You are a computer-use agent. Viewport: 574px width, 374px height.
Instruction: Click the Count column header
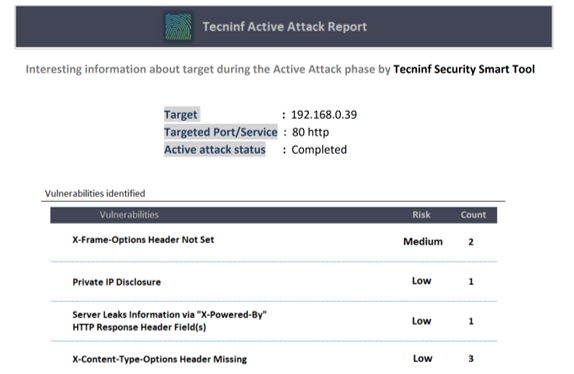click(x=473, y=215)
